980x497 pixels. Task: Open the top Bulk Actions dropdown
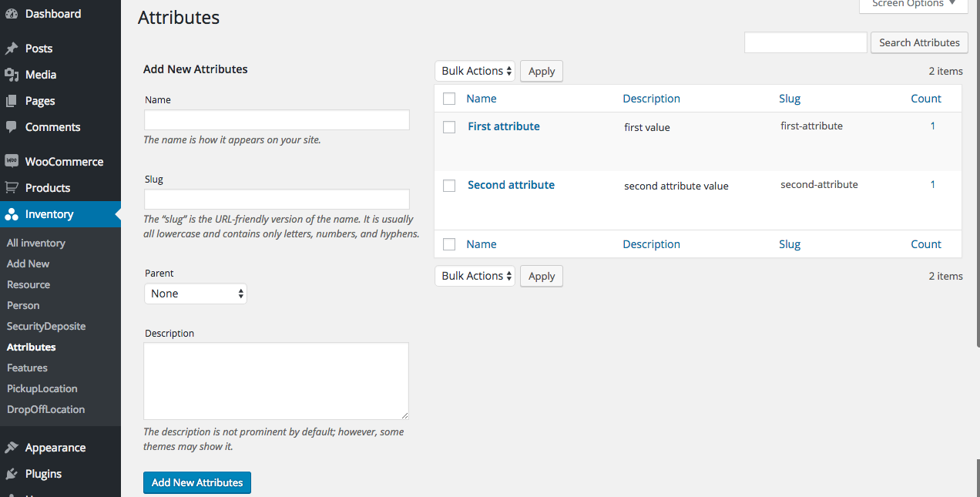475,71
